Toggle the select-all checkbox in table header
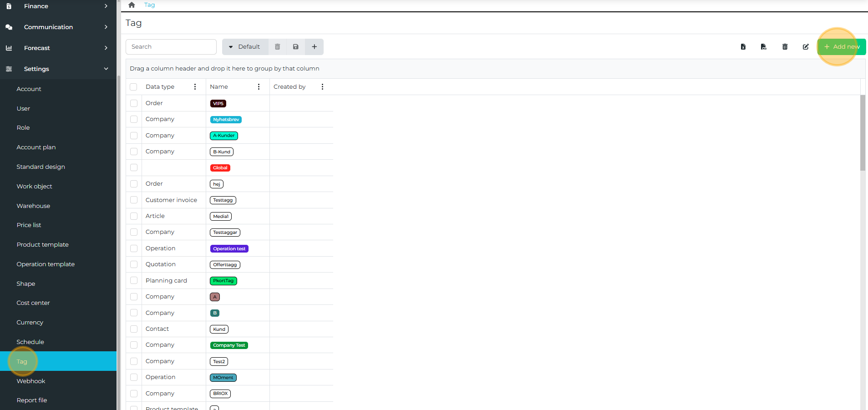Viewport: 868px width, 410px height. 133,87
